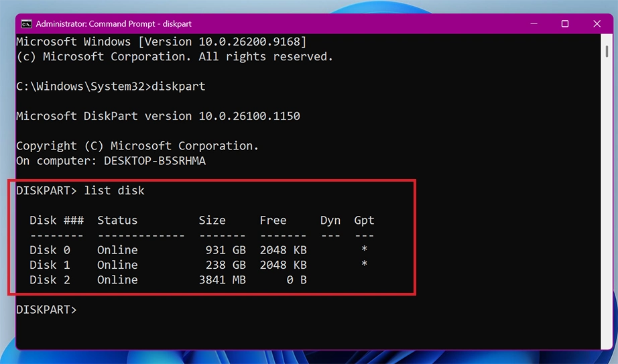
Task: Click the Gpt asterisk for Disk 0
Action: pos(364,249)
